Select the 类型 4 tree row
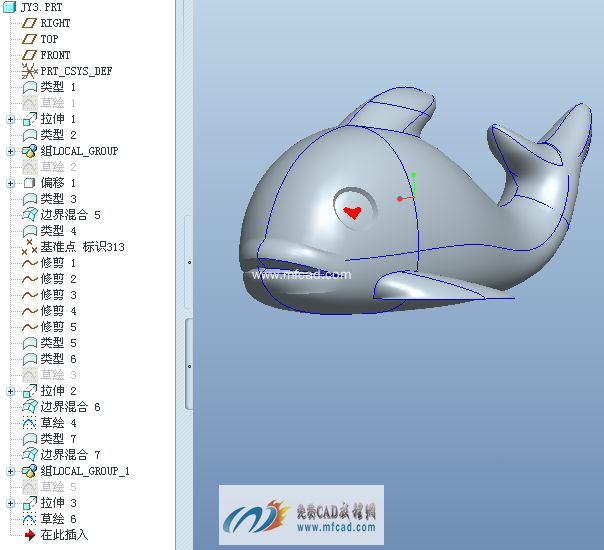 [x=49, y=231]
